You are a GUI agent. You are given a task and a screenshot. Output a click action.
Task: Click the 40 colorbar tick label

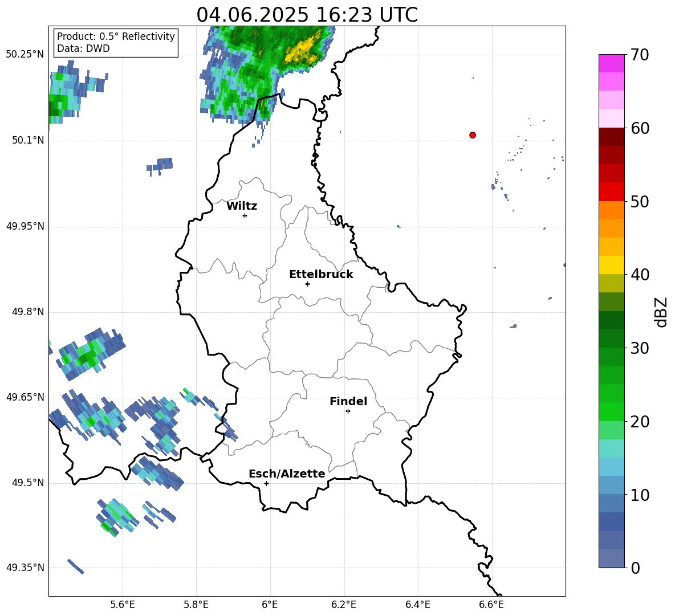640,275
